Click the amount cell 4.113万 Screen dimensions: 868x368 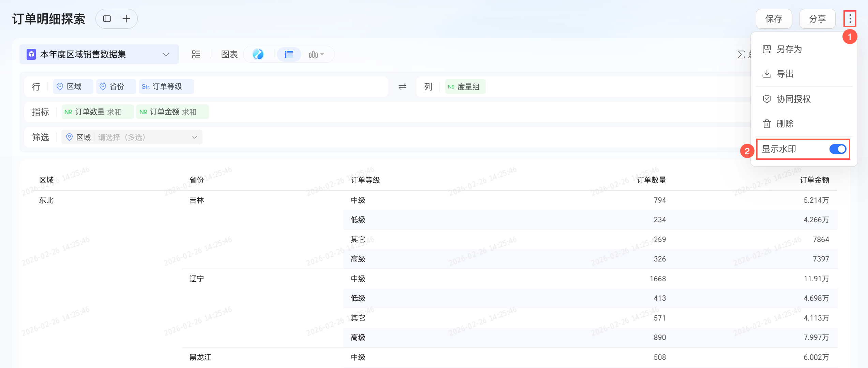coord(816,318)
